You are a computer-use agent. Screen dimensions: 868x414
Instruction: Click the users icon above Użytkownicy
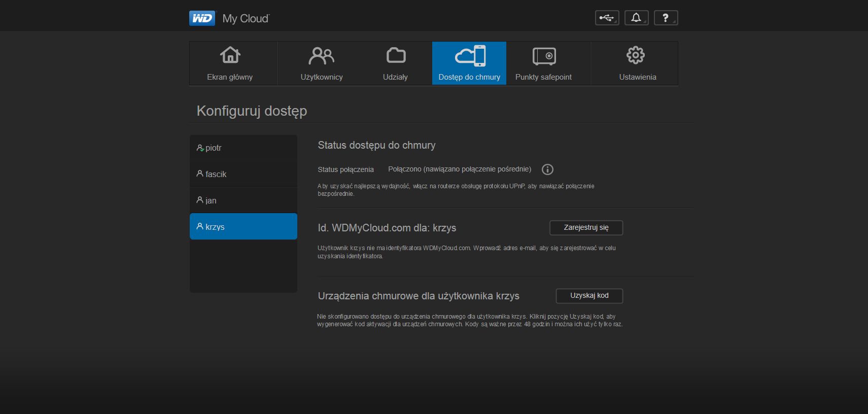(x=322, y=55)
